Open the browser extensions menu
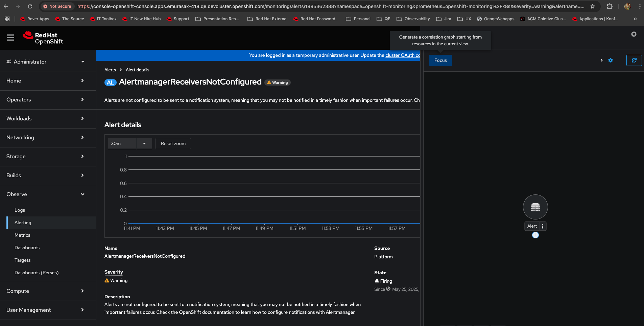The height and width of the screenshot is (326, 644). (610, 6)
